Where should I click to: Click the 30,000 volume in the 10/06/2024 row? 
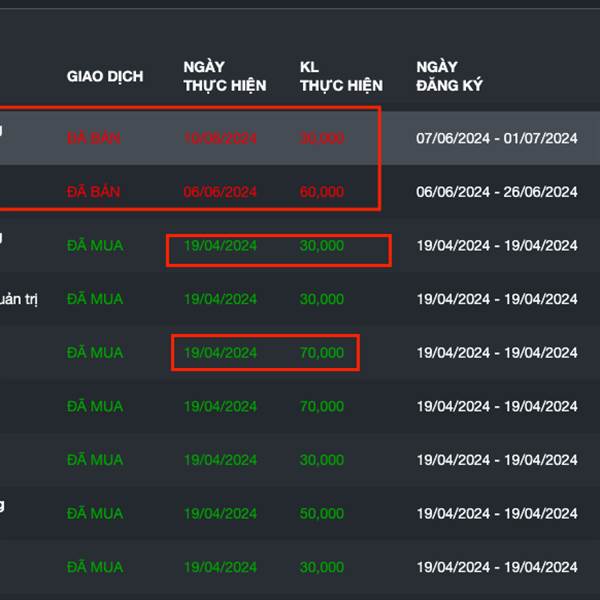coord(322,138)
